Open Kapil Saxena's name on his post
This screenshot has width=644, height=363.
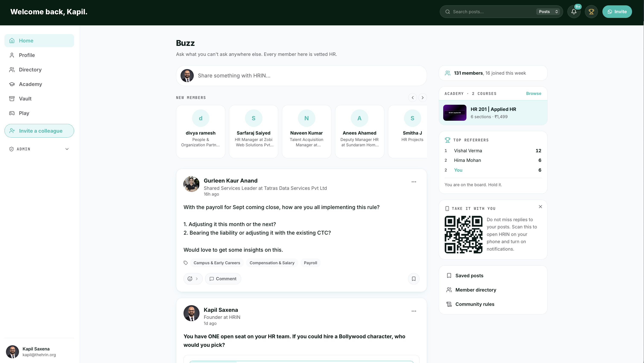[221, 310]
